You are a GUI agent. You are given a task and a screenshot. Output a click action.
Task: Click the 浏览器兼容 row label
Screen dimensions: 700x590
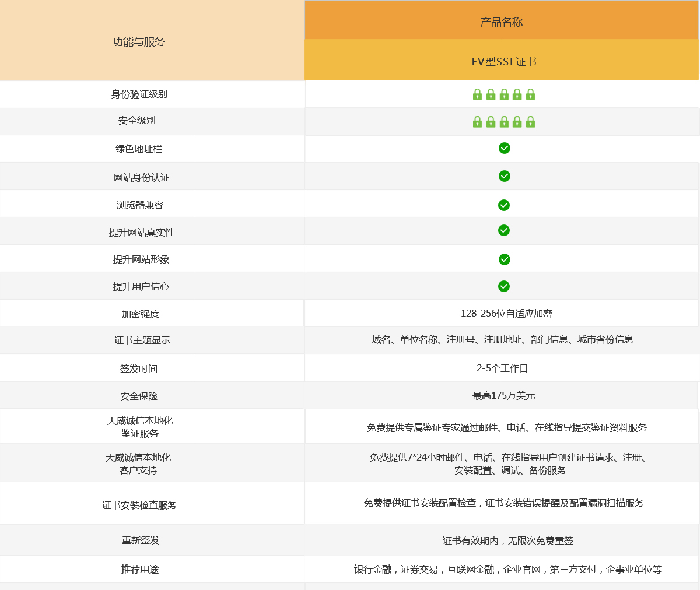coord(140,205)
